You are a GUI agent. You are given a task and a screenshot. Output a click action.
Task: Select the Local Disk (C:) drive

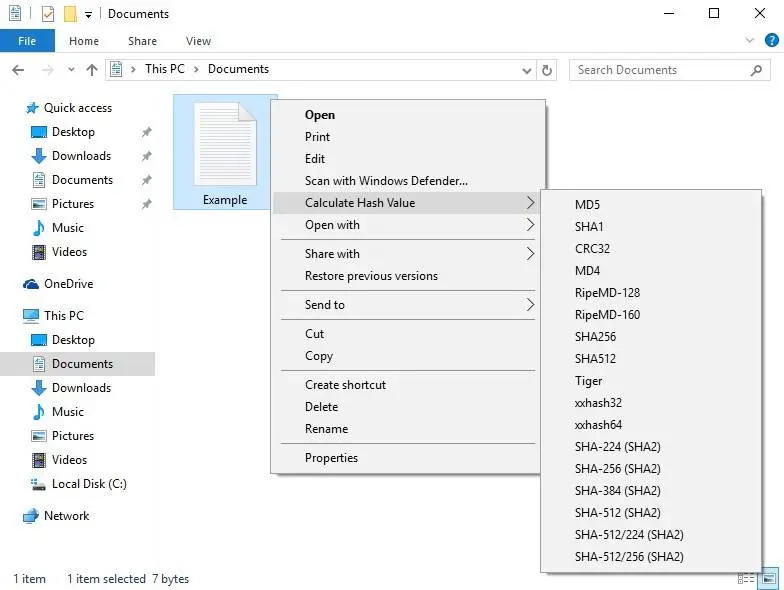point(89,484)
